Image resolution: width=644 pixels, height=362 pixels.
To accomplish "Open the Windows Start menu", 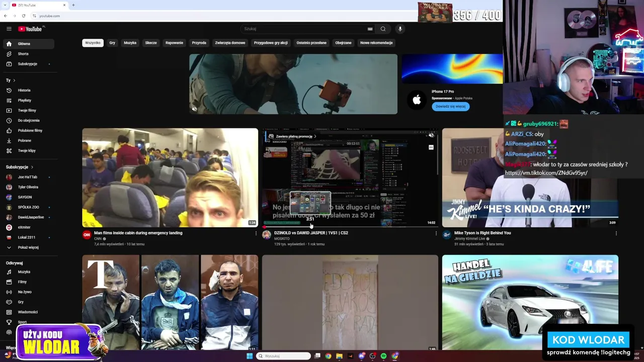I will (x=250, y=356).
